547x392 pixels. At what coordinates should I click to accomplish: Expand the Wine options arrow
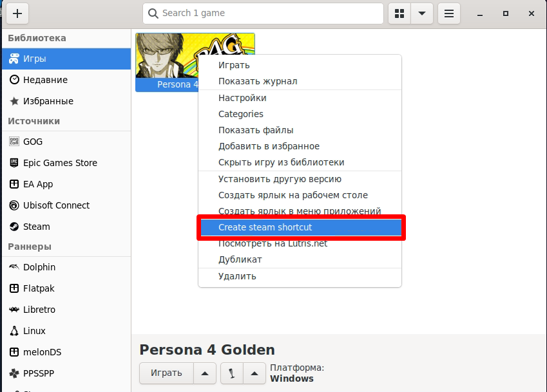254,373
